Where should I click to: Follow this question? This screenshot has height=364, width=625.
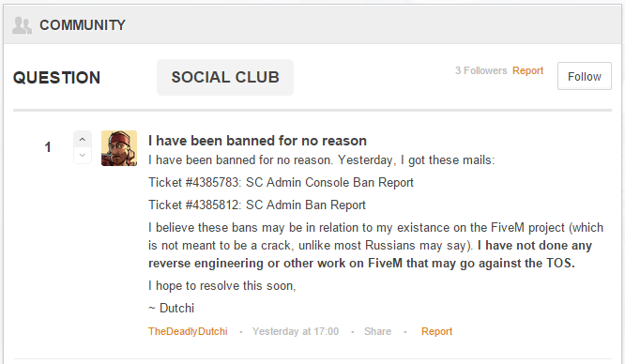[x=585, y=76]
